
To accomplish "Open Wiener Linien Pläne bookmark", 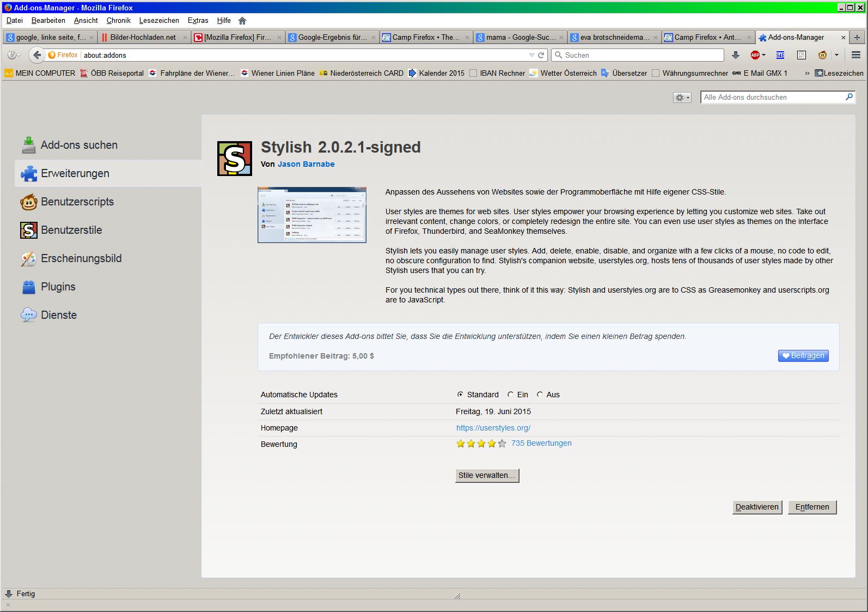I will pos(278,73).
